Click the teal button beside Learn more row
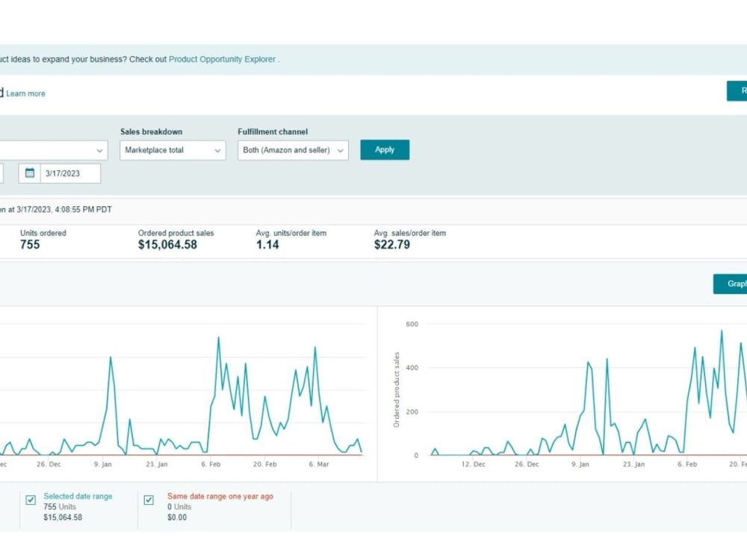The height and width of the screenshot is (560, 747). 737,91
